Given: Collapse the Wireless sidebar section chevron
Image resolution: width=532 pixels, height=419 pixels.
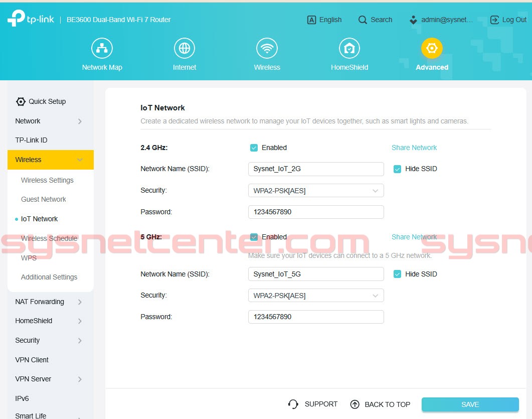Looking at the screenshot, I should coord(80,160).
